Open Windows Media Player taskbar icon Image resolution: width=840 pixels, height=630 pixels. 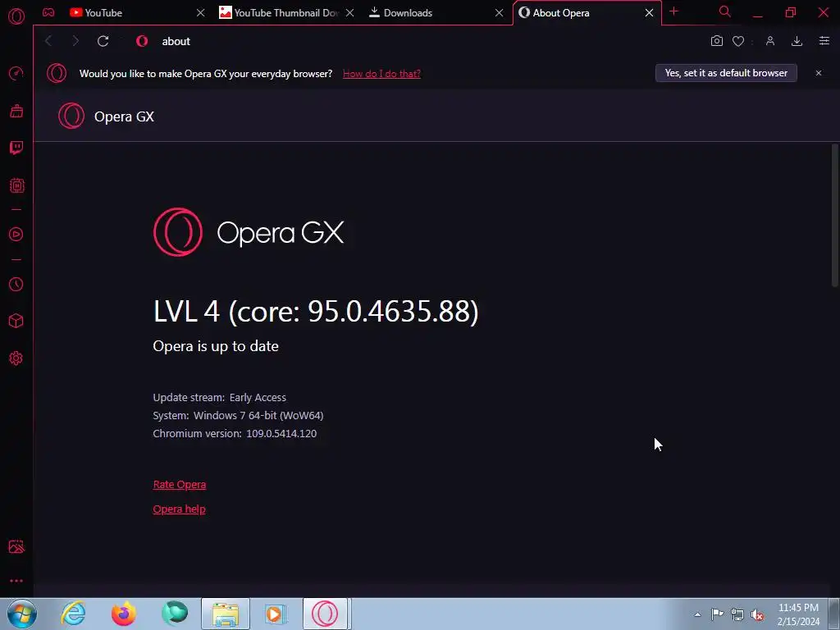(276, 614)
